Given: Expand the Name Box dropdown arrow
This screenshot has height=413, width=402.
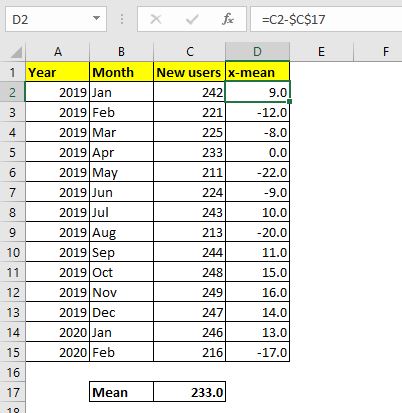Looking at the screenshot, I should 96,18.
